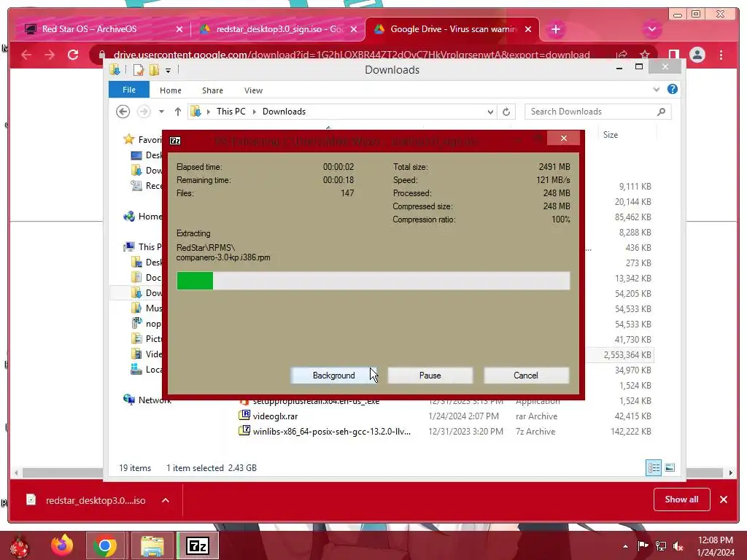747x560 pixels.
Task: Click the winlibs 7z archive file icon
Action: pos(244,430)
